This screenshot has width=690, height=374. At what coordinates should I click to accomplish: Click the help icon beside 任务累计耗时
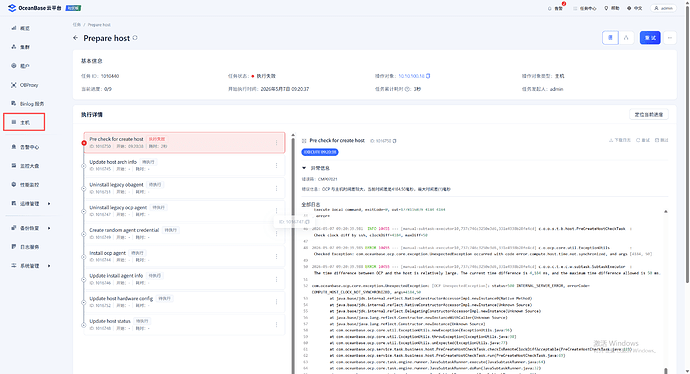coord(407,89)
